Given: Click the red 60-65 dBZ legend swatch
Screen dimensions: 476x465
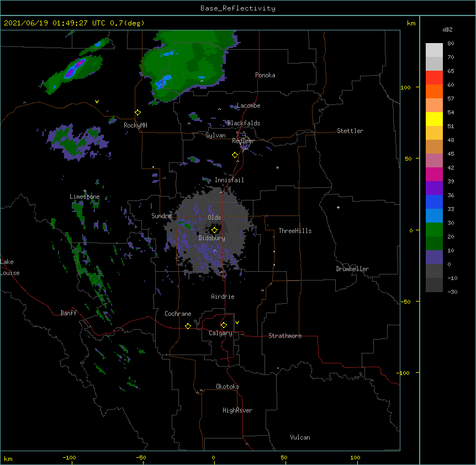Looking at the screenshot, I should coord(434,78).
